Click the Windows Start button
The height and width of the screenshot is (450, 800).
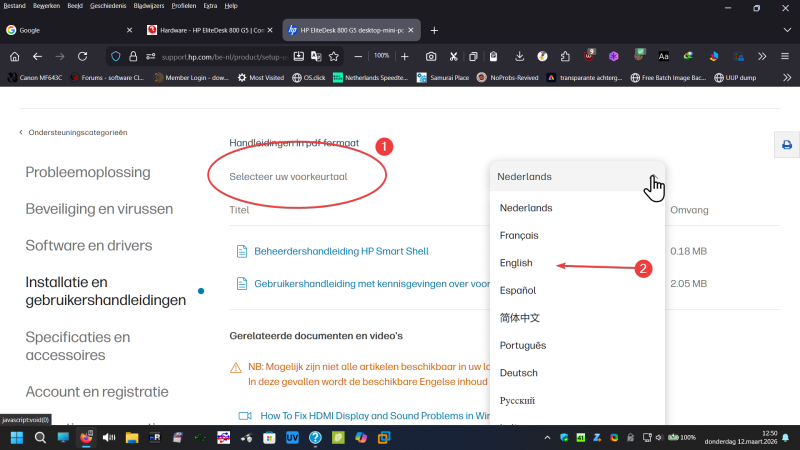pos(16,438)
